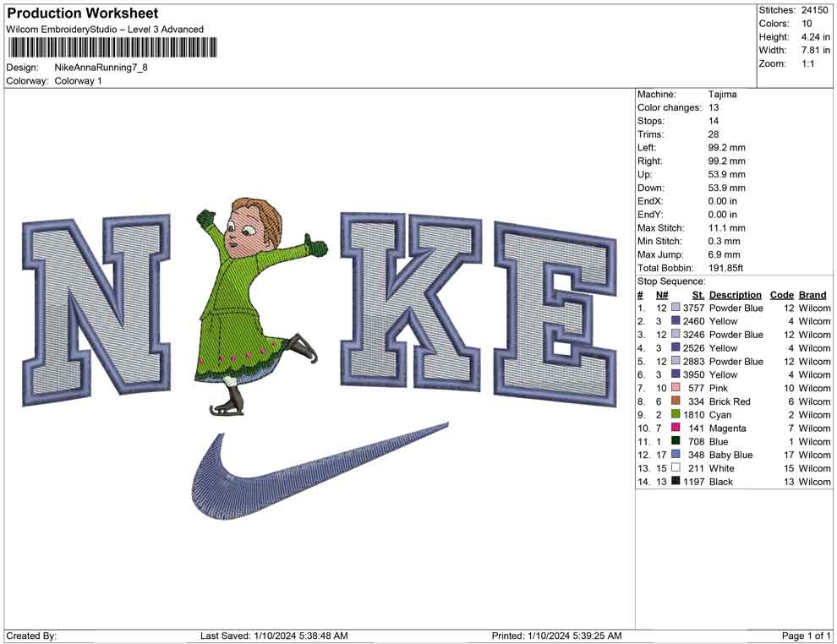
Task: Click the Color changes value 13
Action: pos(714,108)
